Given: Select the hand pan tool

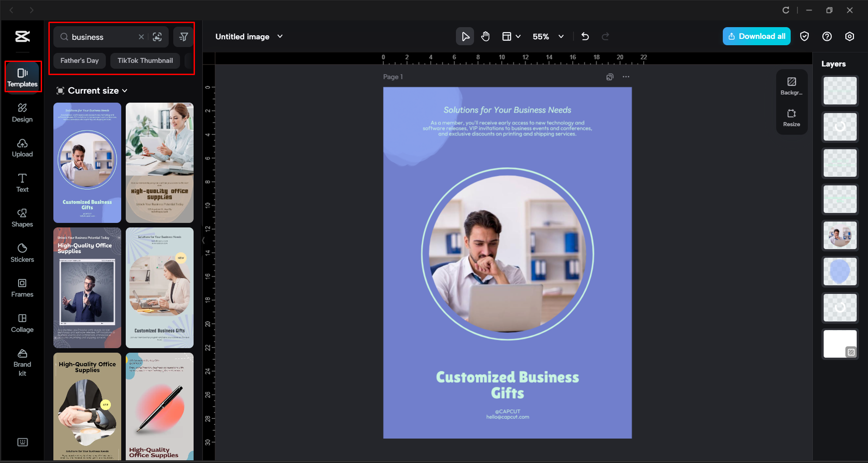Looking at the screenshot, I should [x=485, y=37].
